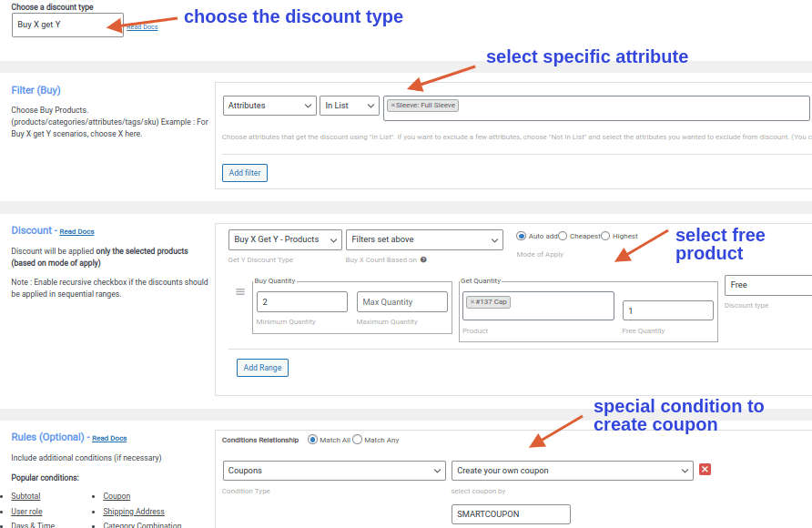Click the Add Range button
The image size is (812, 528).
point(262,368)
